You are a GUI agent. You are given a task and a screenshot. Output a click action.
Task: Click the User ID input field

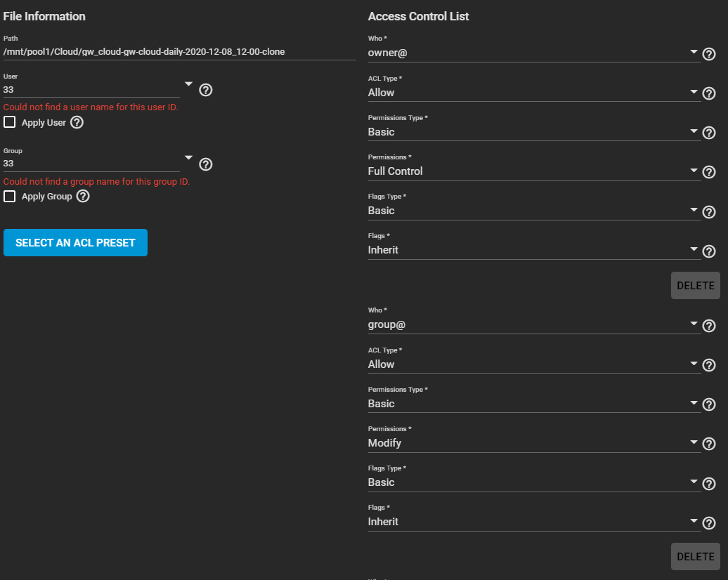point(91,90)
